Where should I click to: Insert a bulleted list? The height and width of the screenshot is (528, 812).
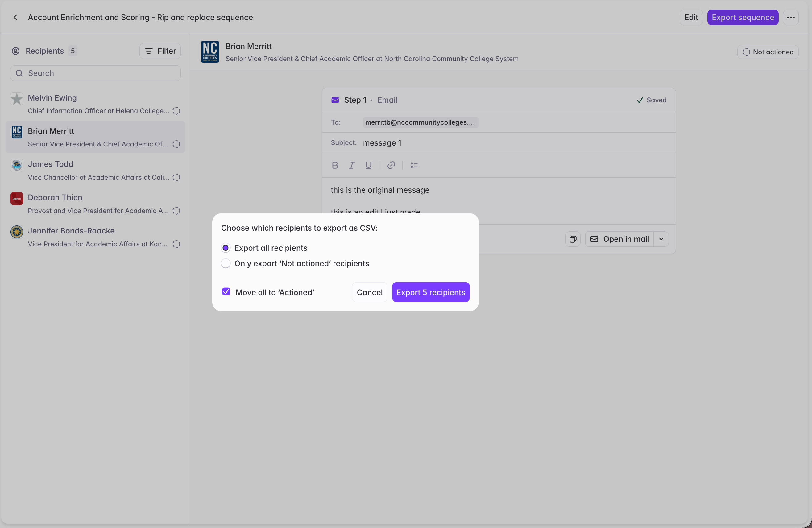[414, 165]
